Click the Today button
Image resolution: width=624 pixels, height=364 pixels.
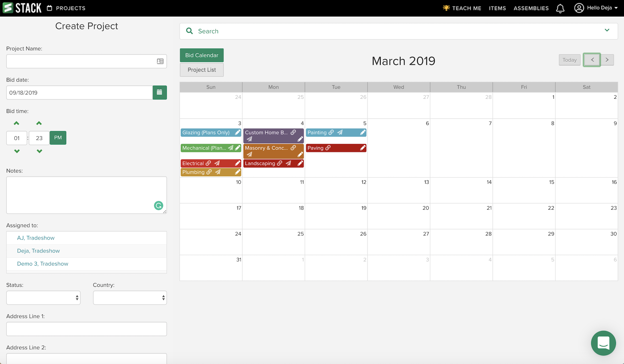[569, 60]
